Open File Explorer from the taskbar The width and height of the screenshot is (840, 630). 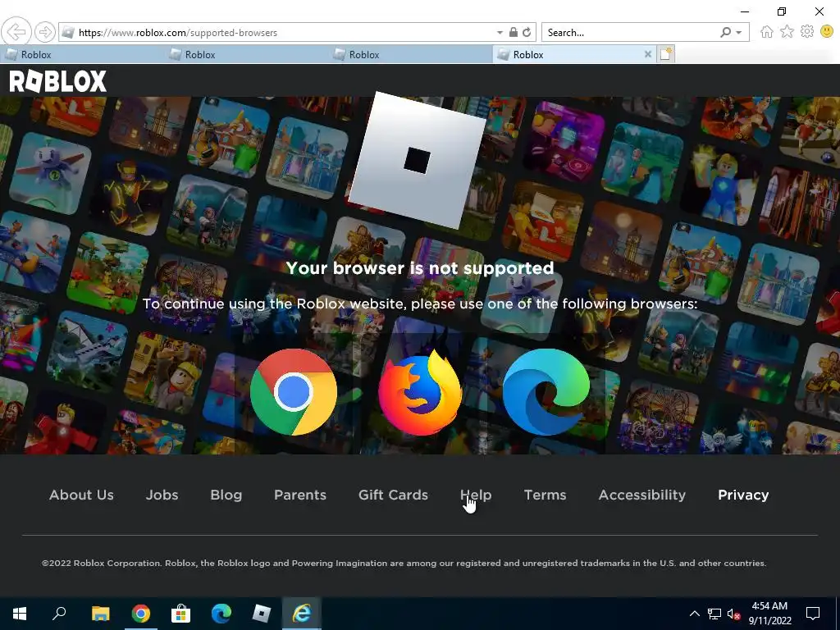tap(100, 614)
